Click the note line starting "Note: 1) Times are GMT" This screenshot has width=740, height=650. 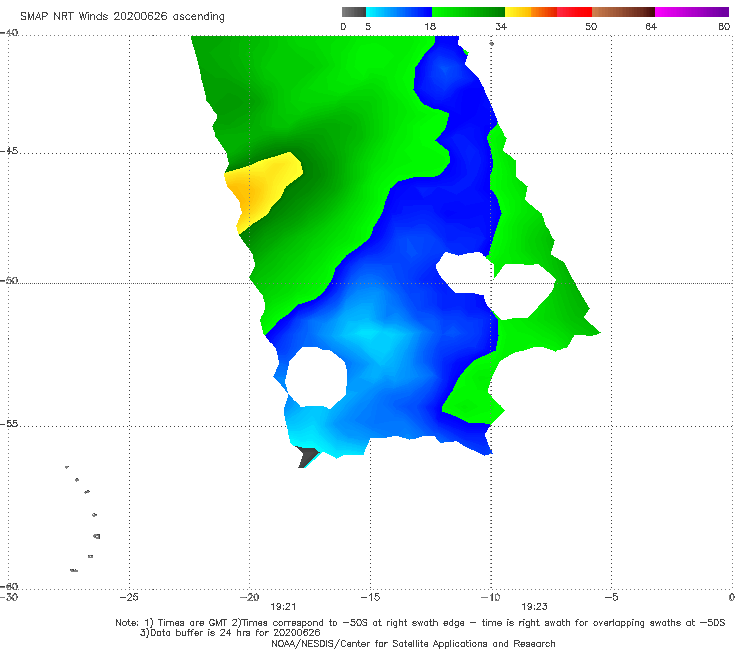coord(420,623)
